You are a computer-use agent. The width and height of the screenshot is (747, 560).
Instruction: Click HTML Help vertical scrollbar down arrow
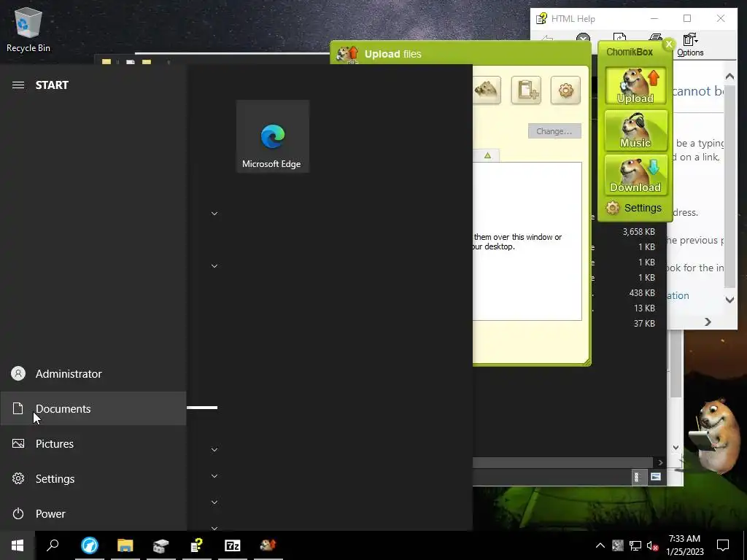729,300
